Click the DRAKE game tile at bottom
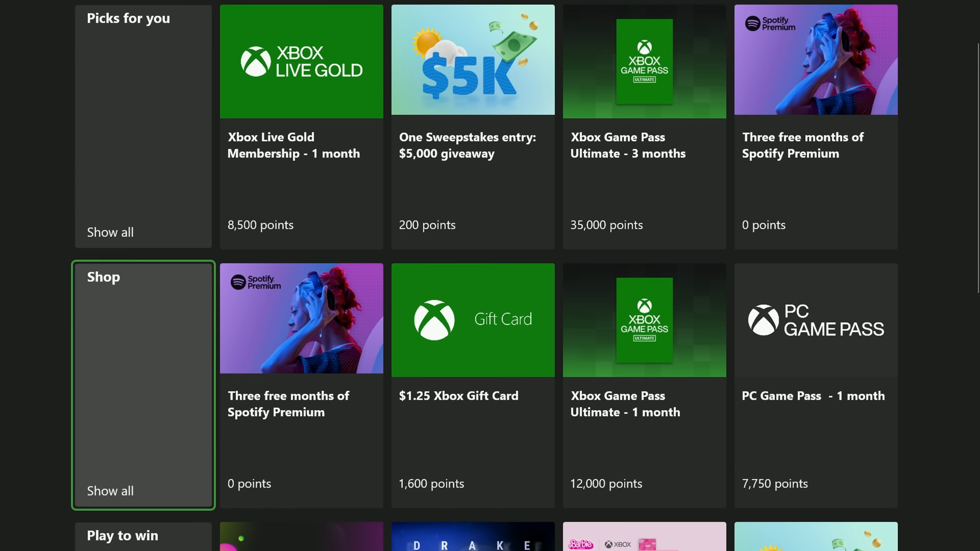The width and height of the screenshot is (980, 551). click(x=473, y=537)
